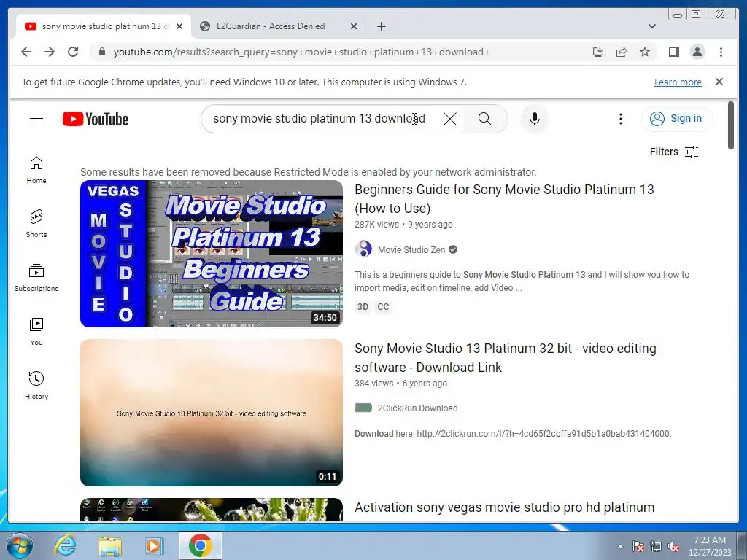This screenshot has width=747, height=560.
Task: Click the Sign in button
Action: click(677, 118)
